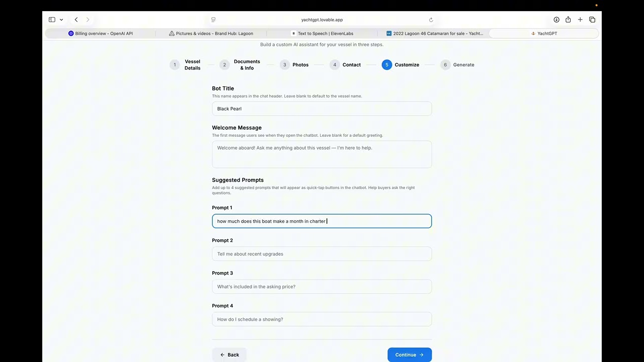Add a new tab with the plus icon
This screenshot has width=644, height=362.
[x=580, y=20]
